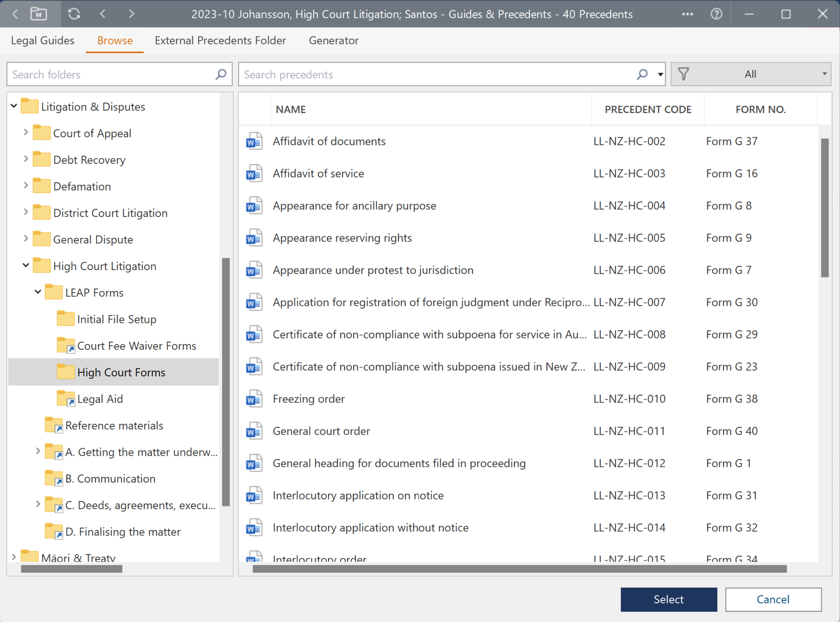840x622 pixels.
Task: Select Appearance under protest to jurisdiction
Action: coord(373,270)
